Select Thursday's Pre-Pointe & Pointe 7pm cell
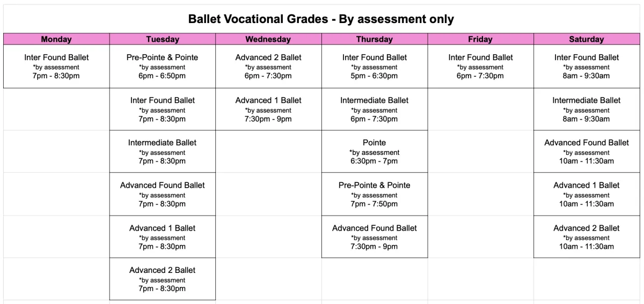 375,194
